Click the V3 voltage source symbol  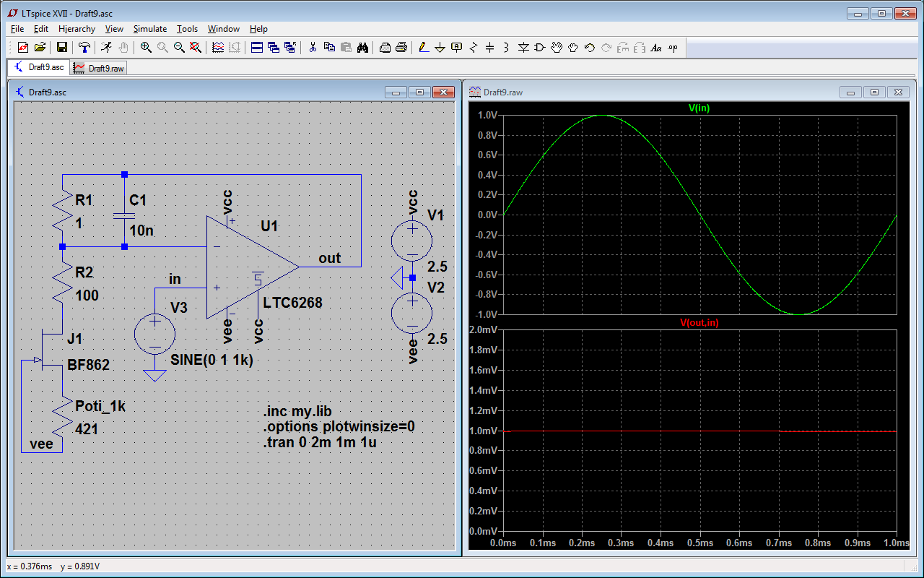pyautogui.click(x=155, y=335)
